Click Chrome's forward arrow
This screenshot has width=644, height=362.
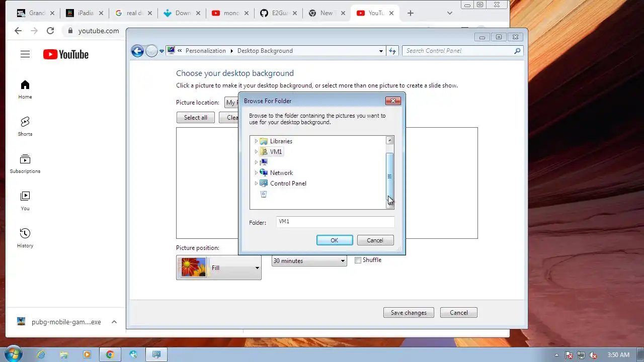(34, 31)
